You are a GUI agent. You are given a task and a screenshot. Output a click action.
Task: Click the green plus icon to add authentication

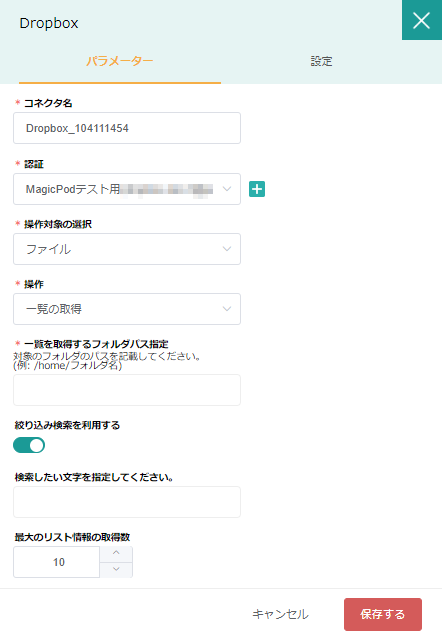[x=257, y=189]
